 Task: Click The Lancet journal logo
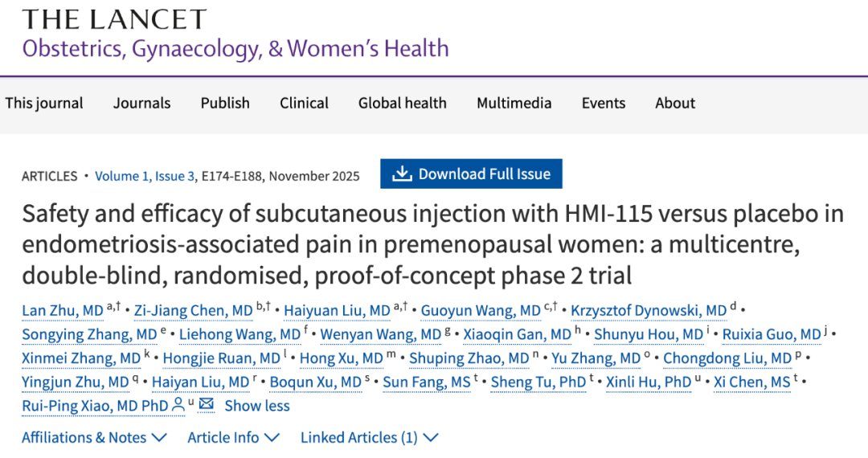pyautogui.click(x=114, y=19)
